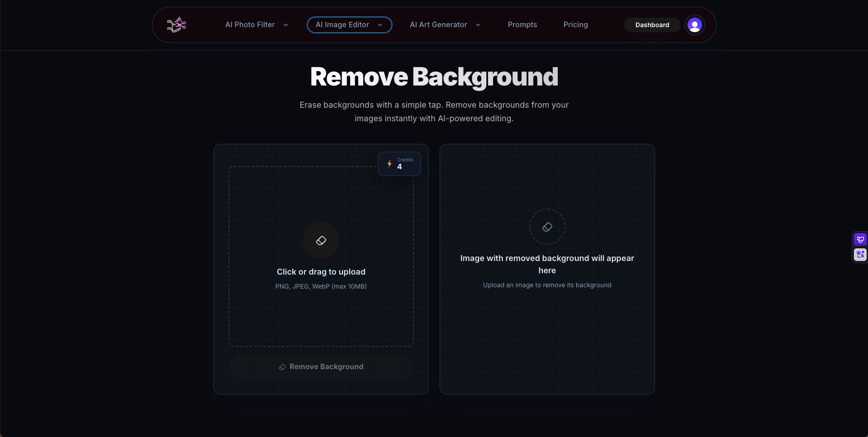Click the Credits 4 badge

point(399,163)
